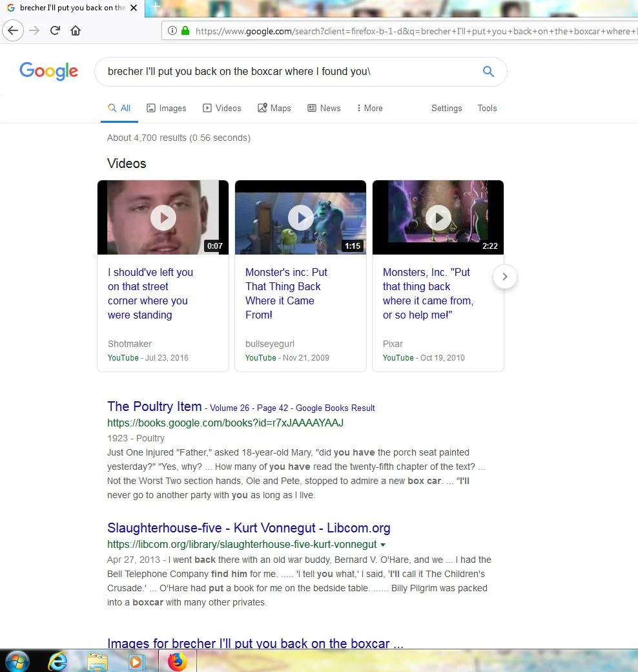Open media player icon in taskbar
The width and height of the screenshot is (638, 672).
click(136, 662)
